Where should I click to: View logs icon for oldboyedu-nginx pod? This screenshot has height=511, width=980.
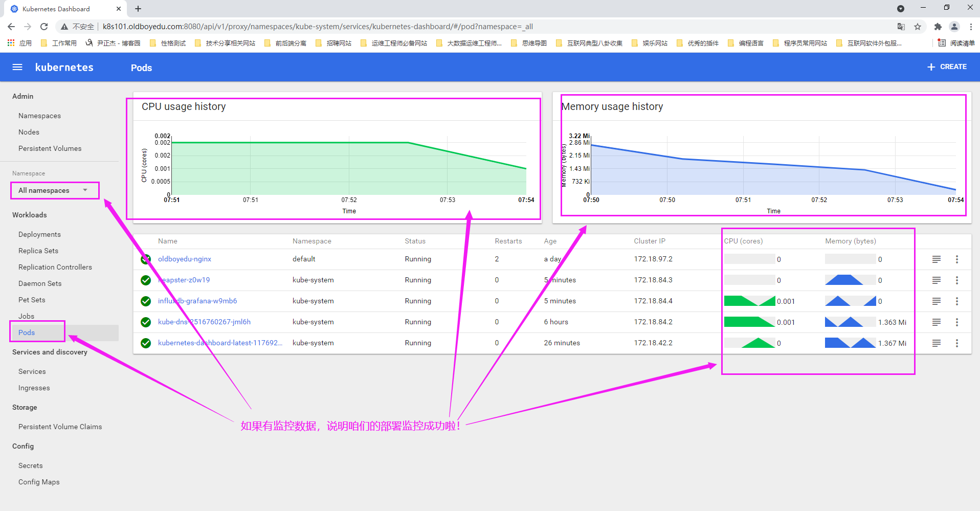coord(936,259)
